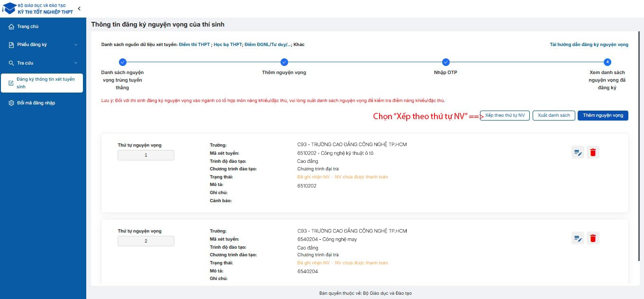Click the edit icon for nguyện vọng 2

[x=578, y=238]
